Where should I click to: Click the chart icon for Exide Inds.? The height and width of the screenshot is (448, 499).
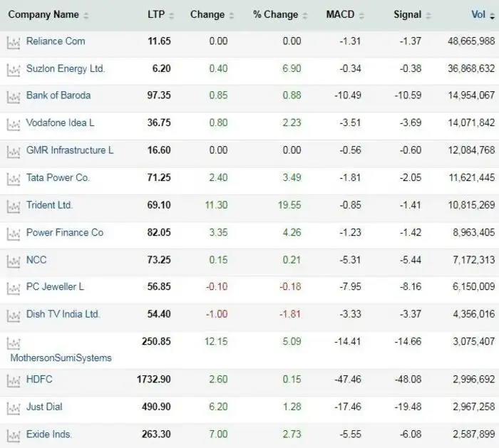(x=13, y=435)
